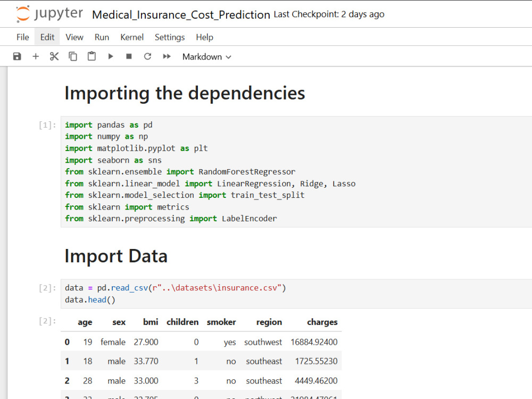This screenshot has height=399, width=532.
Task: Run the selected cell with play icon
Action: click(110, 56)
